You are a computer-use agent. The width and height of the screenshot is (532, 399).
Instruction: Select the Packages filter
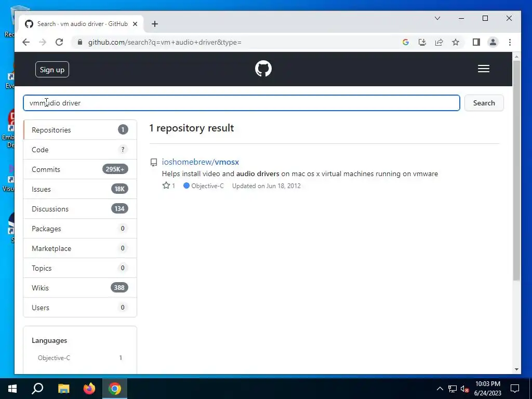coord(80,229)
